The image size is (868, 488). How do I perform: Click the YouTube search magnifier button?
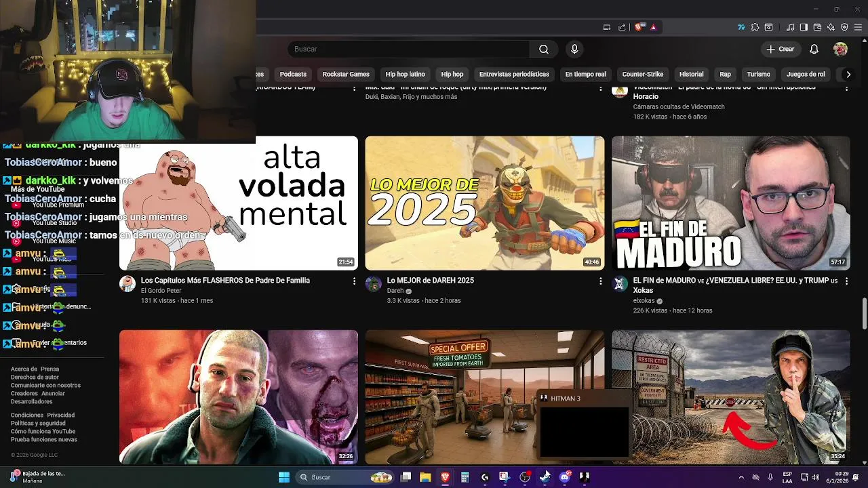tap(544, 49)
